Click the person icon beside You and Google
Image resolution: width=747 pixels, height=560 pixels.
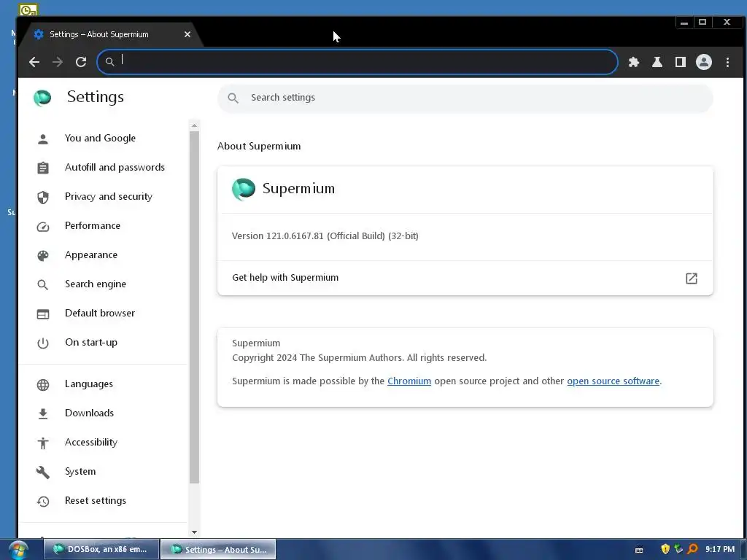pyautogui.click(x=43, y=139)
